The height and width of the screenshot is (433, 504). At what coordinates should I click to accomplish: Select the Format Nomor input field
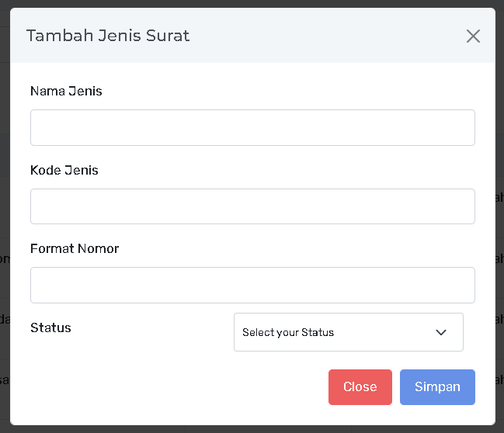[x=252, y=285]
